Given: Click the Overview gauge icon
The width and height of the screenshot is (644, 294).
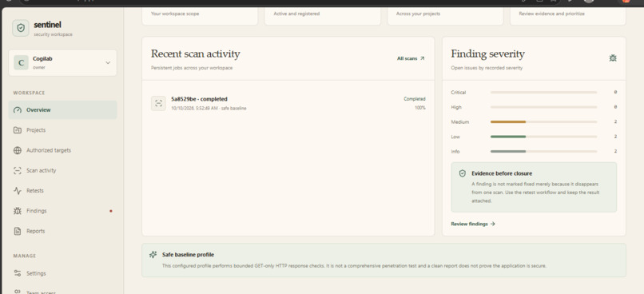Looking at the screenshot, I should (x=18, y=110).
